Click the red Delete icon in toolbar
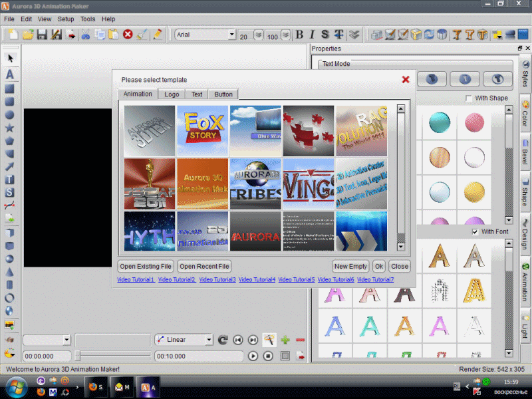Viewport: 532px width, 399px height. (128, 35)
